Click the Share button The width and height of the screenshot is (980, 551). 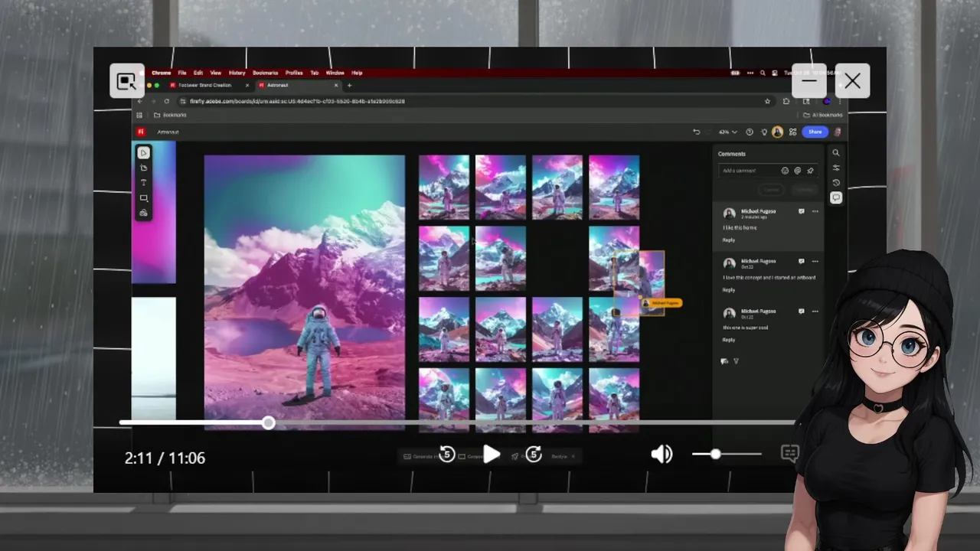tap(815, 132)
